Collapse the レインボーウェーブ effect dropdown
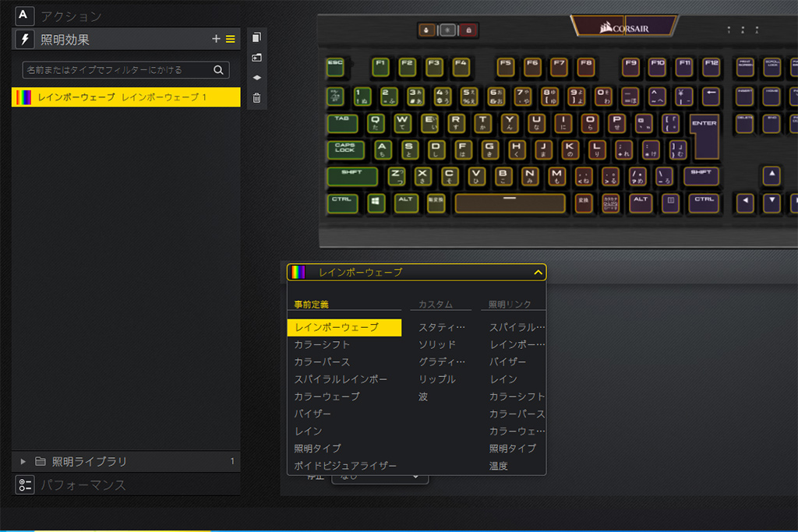Image resolution: width=798 pixels, height=532 pixels. point(537,273)
